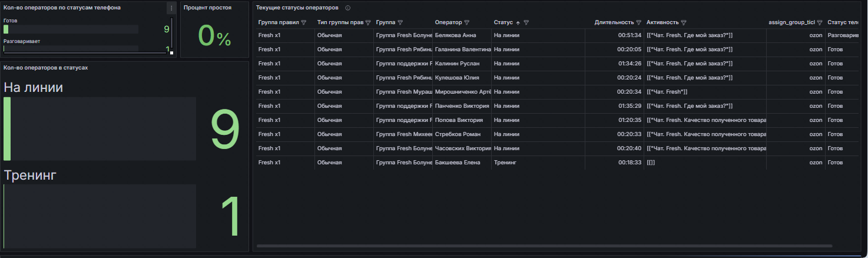Open filter for Длительность column
868x258 pixels.
(638, 22)
